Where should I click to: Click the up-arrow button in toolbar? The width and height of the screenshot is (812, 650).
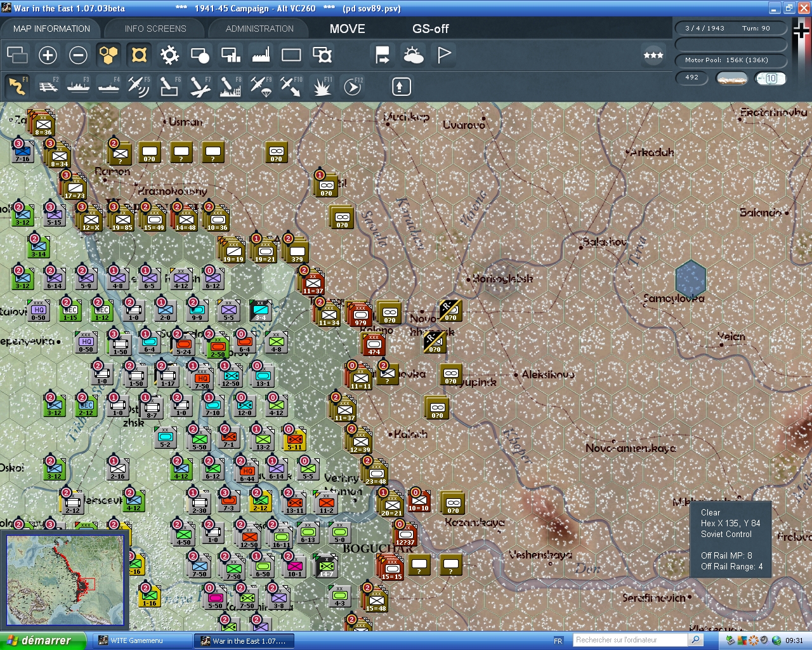pyautogui.click(x=401, y=86)
